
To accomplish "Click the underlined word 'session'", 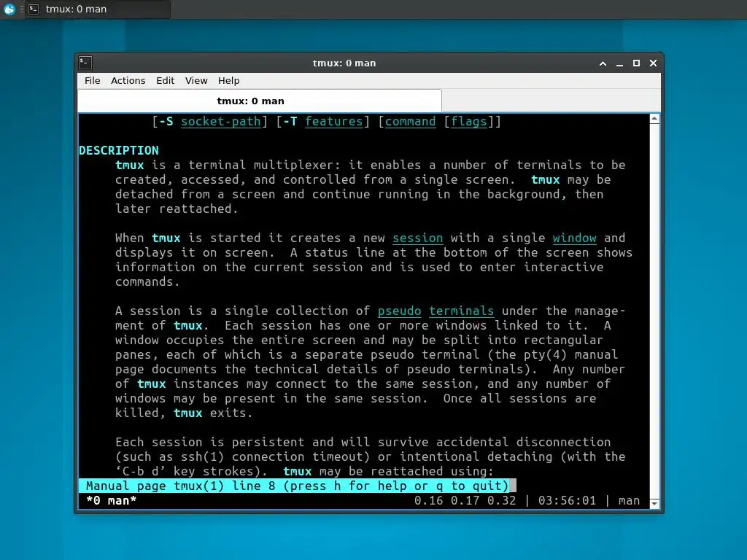I will tap(418, 238).
